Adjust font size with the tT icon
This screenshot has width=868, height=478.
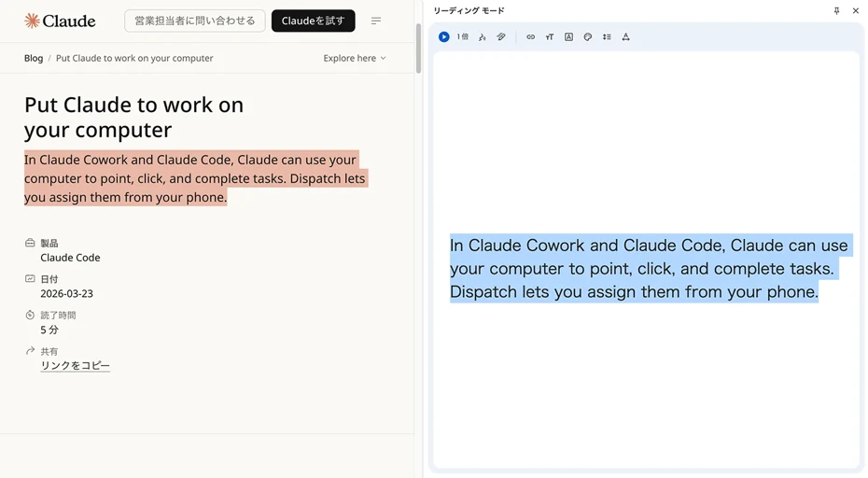tap(549, 36)
